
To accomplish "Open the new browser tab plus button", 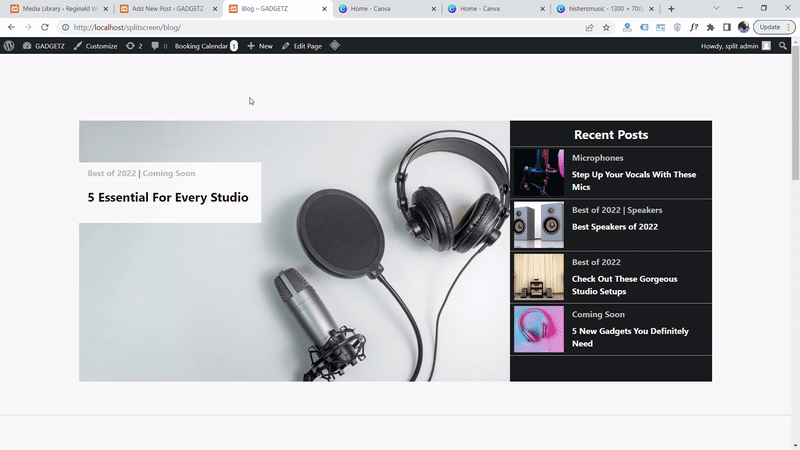I will [x=671, y=9].
